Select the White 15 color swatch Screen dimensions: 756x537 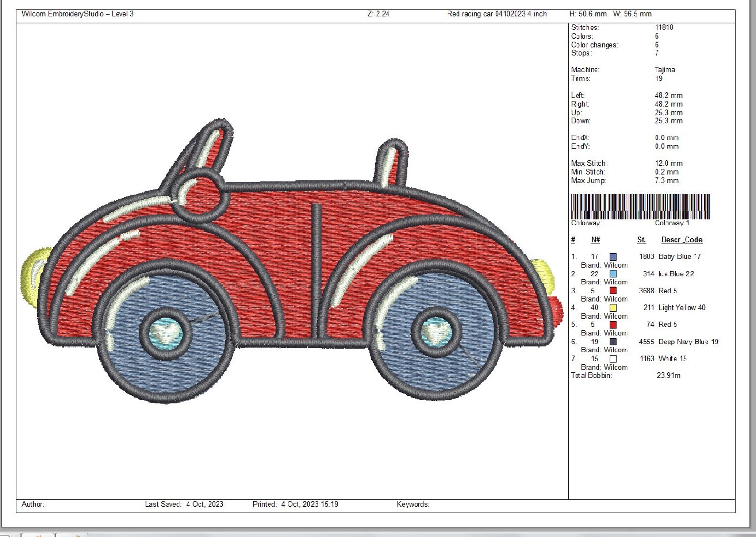[x=613, y=359]
